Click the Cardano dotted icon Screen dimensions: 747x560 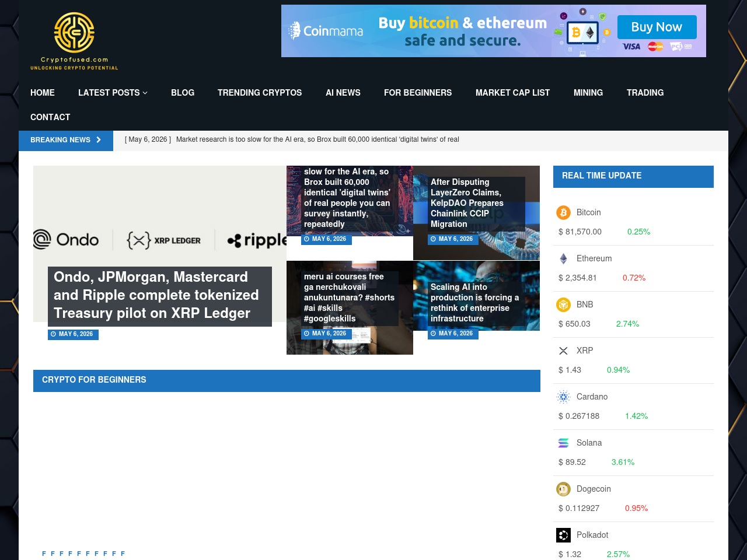pyautogui.click(x=563, y=397)
